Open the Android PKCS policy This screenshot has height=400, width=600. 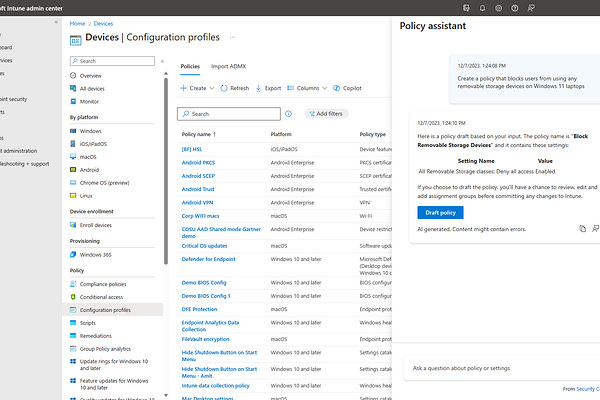[198, 162]
